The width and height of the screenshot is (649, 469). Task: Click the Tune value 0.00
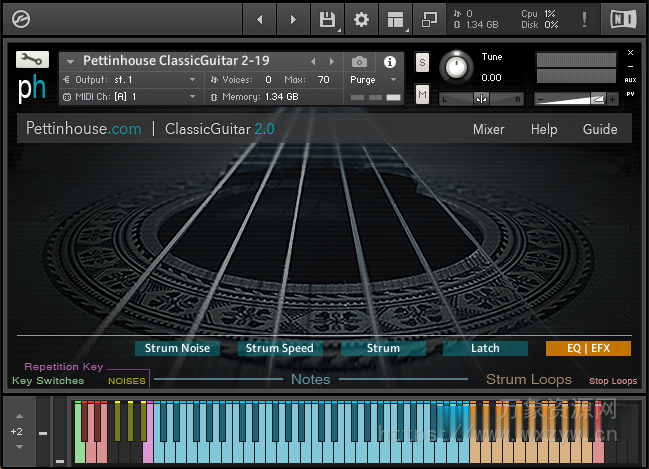491,77
